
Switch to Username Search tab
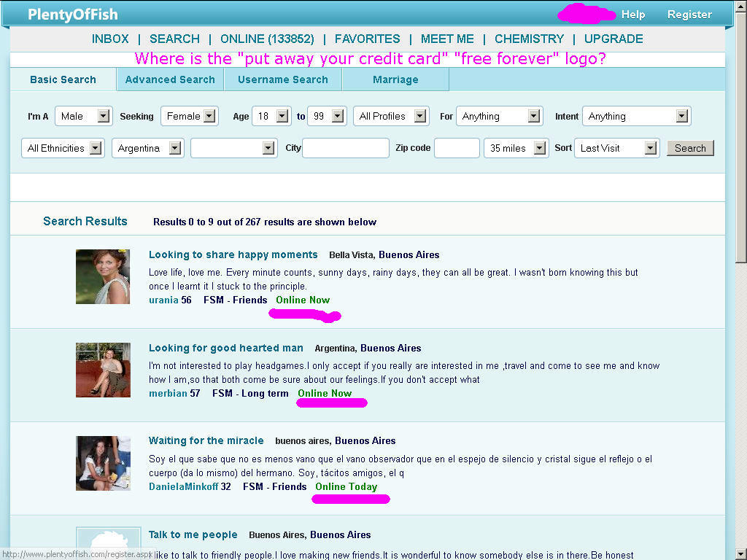(x=283, y=79)
